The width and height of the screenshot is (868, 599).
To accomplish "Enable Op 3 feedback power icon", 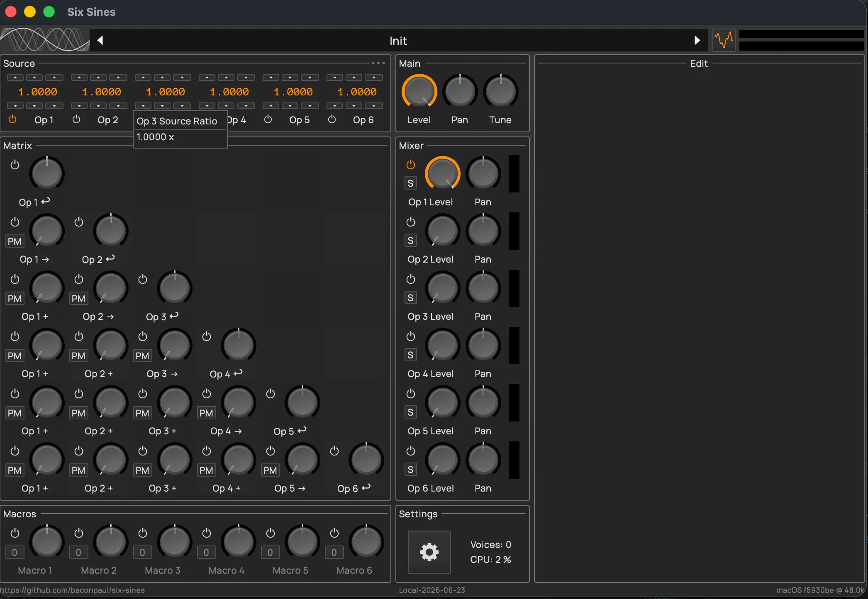I will pyautogui.click(x=143, y=279).
